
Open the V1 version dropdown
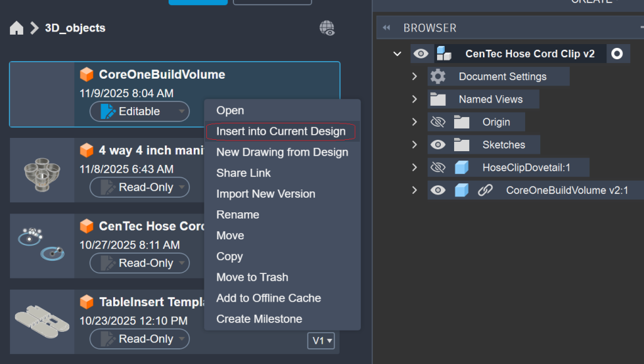click(321, 341)
